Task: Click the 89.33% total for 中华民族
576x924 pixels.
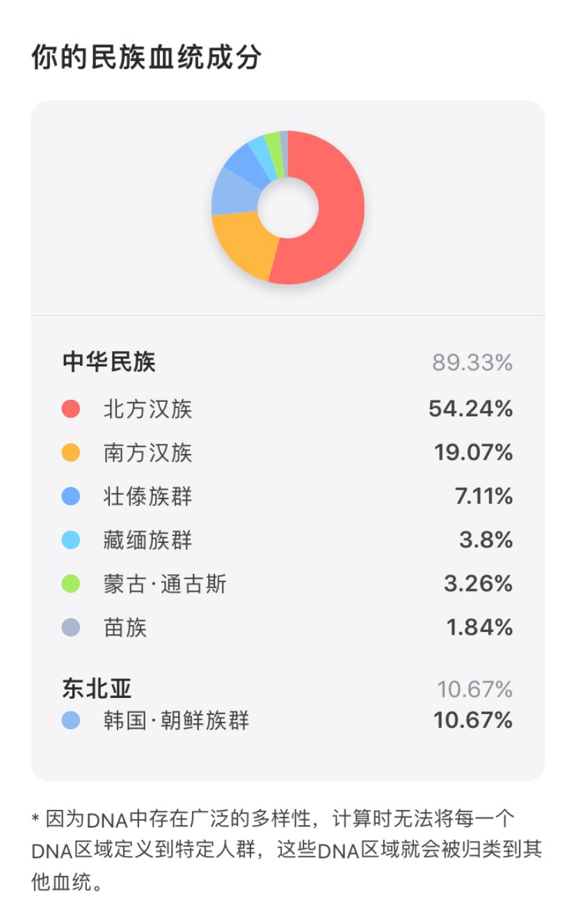Action: 472,362
